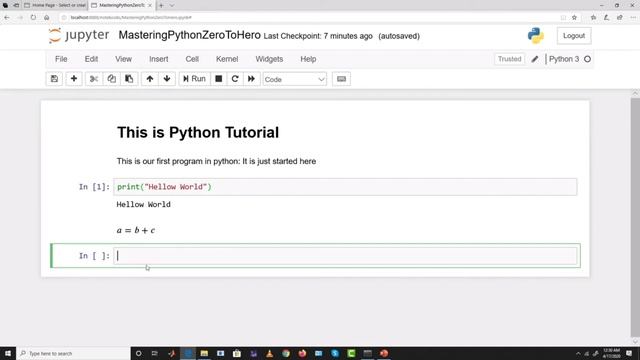Open Skype from the taskbar
This screenshot has height=360, width=640.
[335, 353]
